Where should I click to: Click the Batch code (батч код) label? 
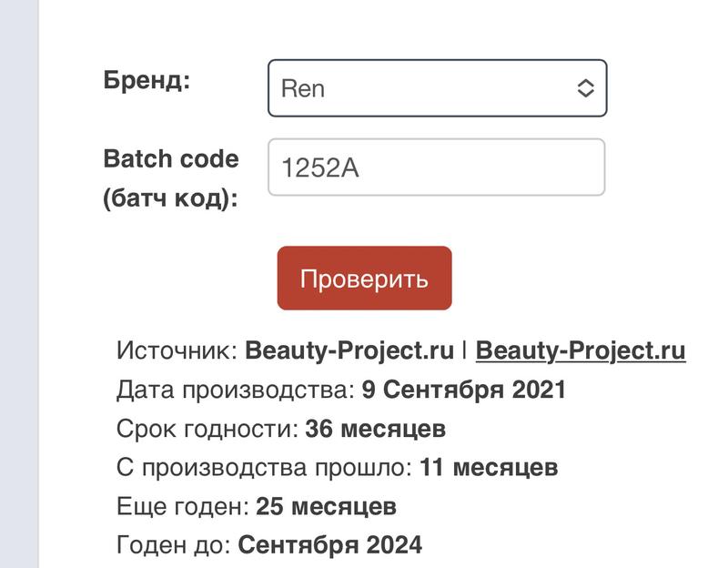tap(171, 177)
